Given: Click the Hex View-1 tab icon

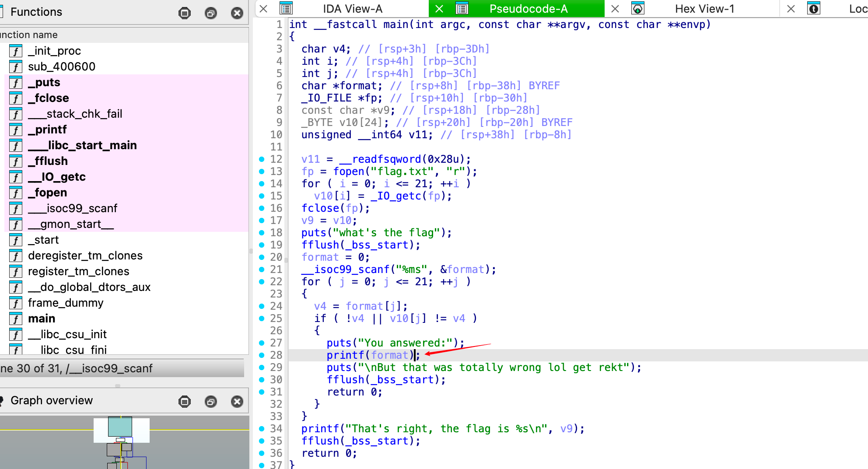Looking at the screenshot, I should pyautogui.click(x=638, y=9).
